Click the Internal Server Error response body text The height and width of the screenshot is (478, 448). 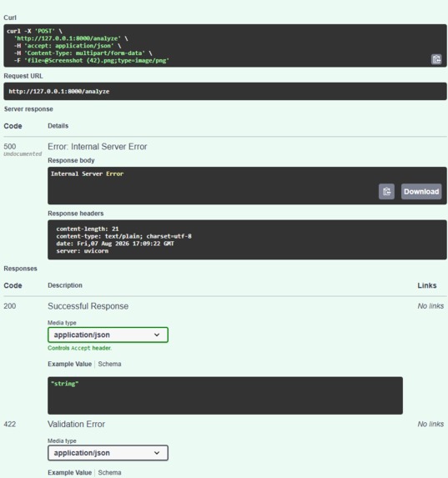[88, 174]
